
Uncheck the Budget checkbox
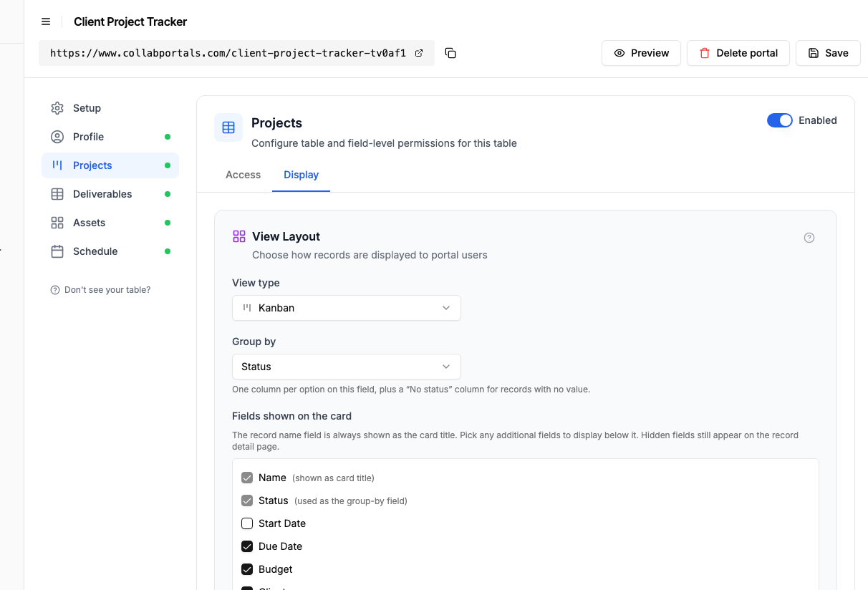click(x=247, y=569)
